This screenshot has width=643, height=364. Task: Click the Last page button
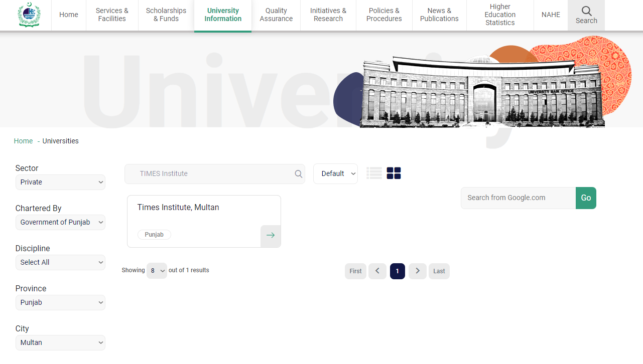[x=439, y=271]
